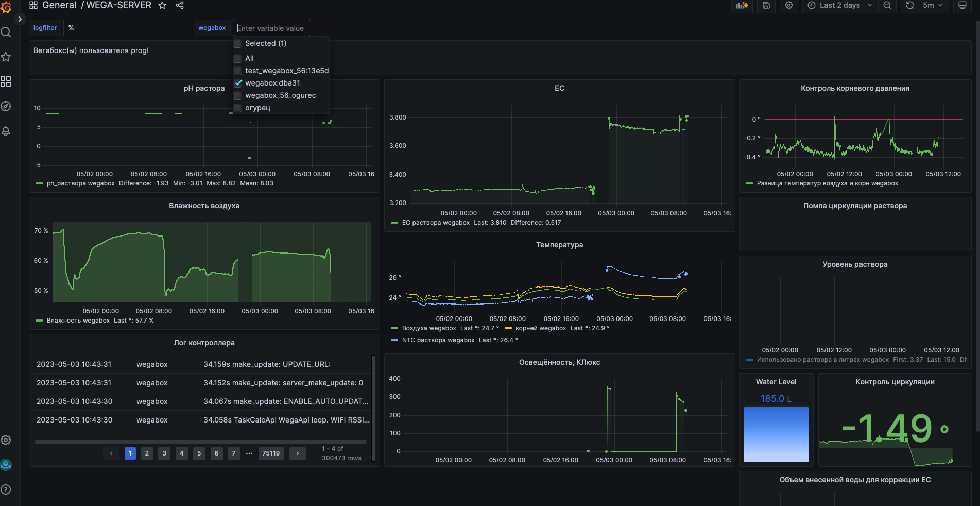980x506 pixels.
Task: Click the wegabox variable value input field
Action: point(271,28)
